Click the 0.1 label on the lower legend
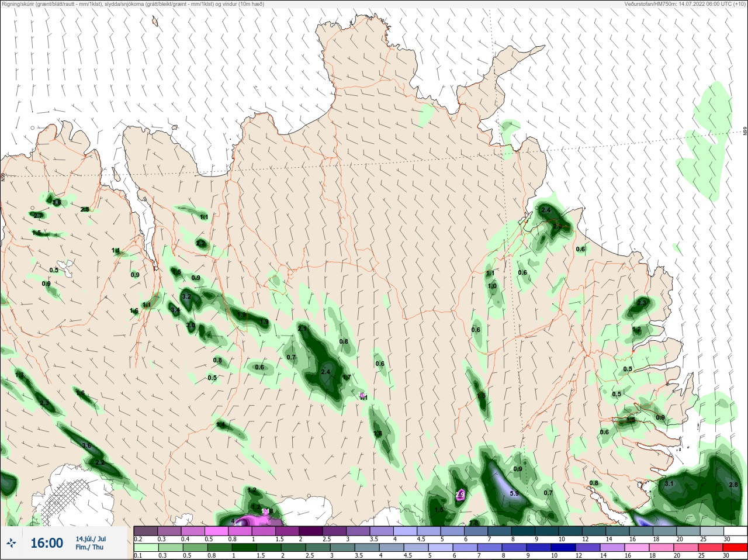Viewport: 748px width, 560px height. point(137,555)
